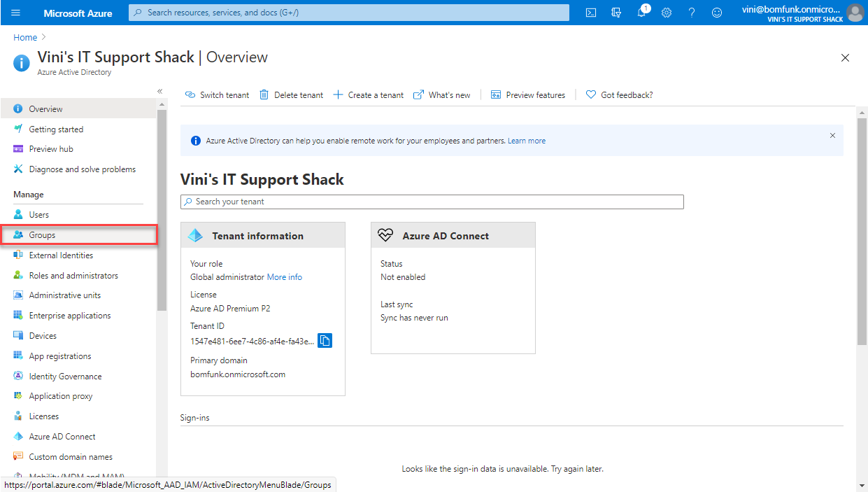868x492 pixels.
Task: Dismiss the remote work info banner
Action: point(832,135)
